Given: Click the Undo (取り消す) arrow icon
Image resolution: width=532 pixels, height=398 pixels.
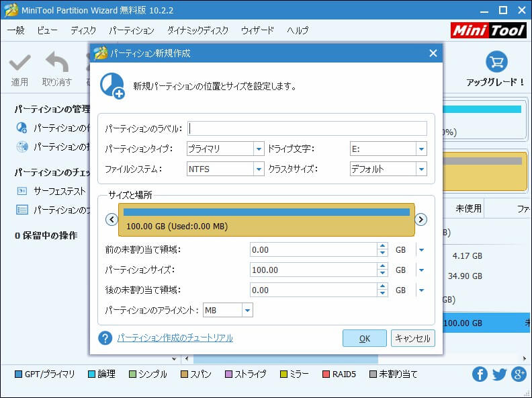Looking at the screenshot, I should point(57,62).
